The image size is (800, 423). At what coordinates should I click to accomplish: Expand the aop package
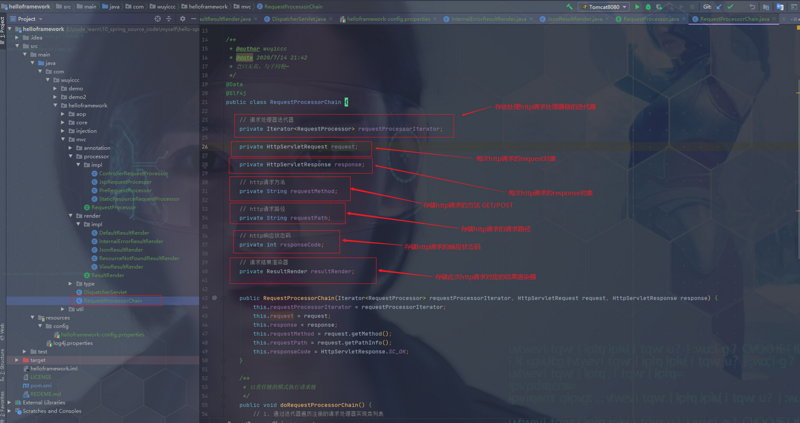point(63,114)
